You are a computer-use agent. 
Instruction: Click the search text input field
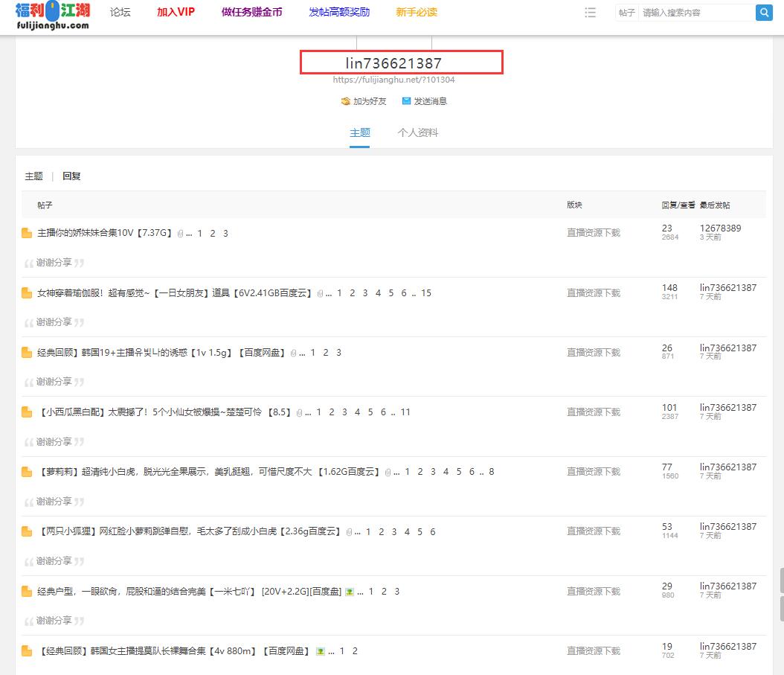(x=695, y=13)
